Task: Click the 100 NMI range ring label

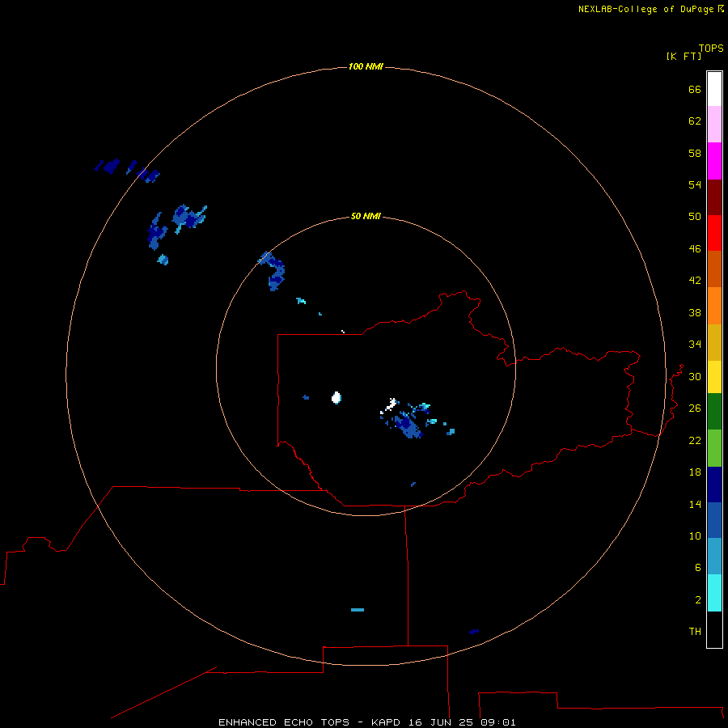Action: pos(366,66)
